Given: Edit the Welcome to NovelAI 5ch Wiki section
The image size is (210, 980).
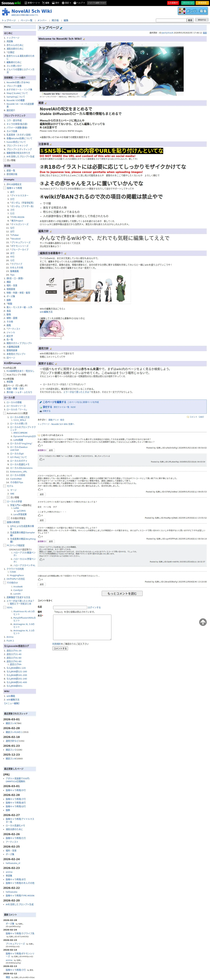Looking at the screenshot, I should [x=84, y=39].
